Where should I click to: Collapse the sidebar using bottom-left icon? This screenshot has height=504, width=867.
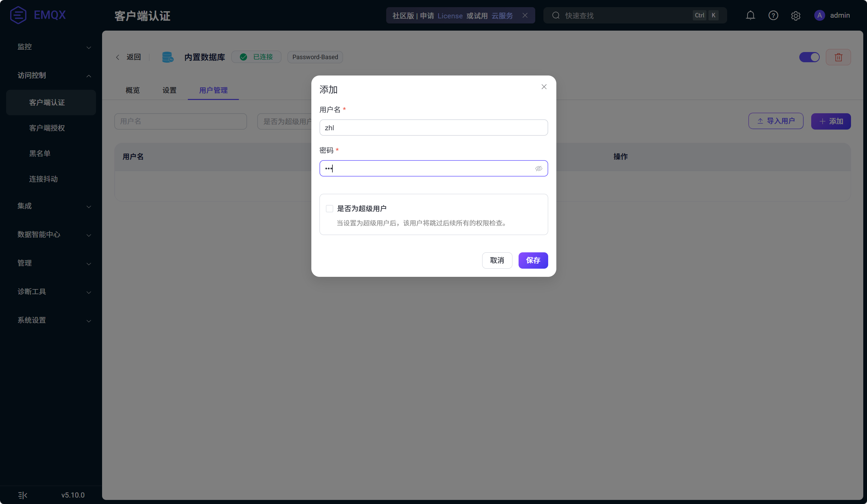(x=23, y=495)
